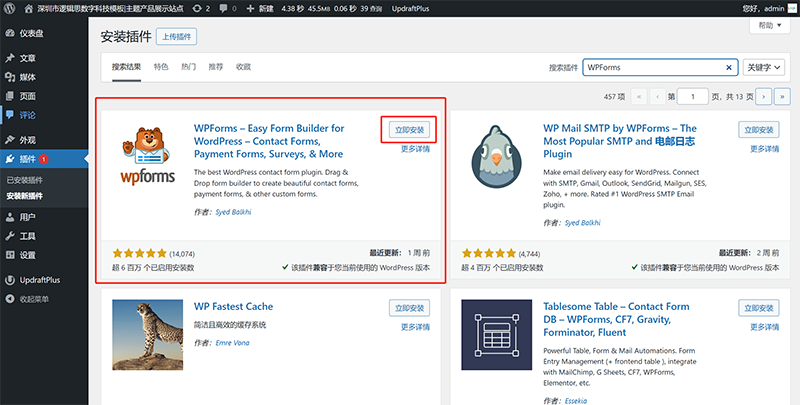This screenshot has height=405, width=800.
Task: Click the query stats 4.38 秒 item
Action: tap(331, 9)
